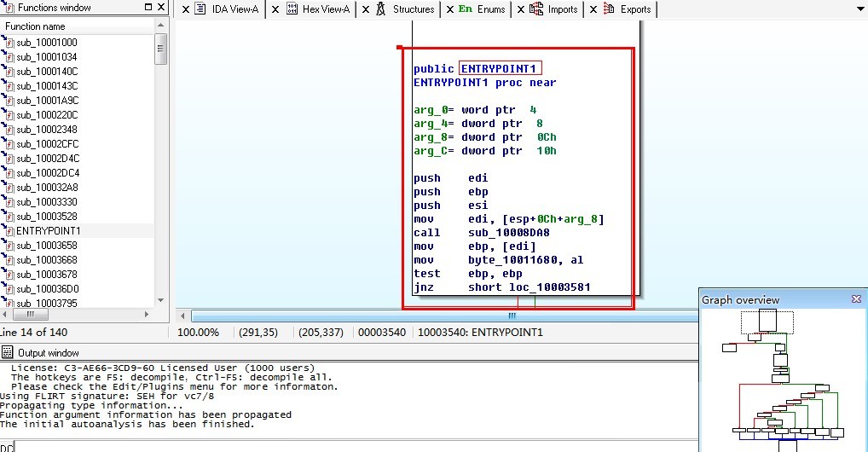Image resolution: width=868 pixels, height=452 pixels.
Task: Click the function list scroll up arrow
Action: (160, 25)
